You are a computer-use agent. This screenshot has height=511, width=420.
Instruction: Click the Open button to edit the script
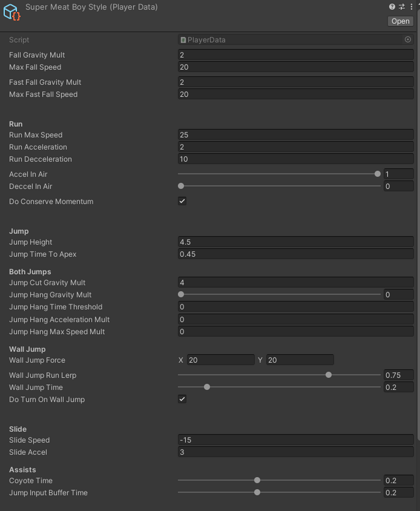click(400, 21)
